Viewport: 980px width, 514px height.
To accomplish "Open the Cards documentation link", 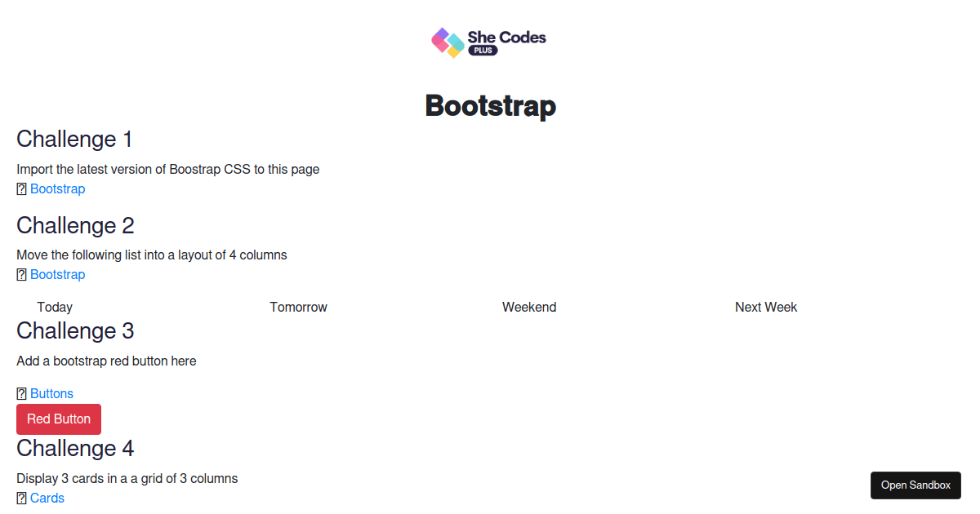I will click(47, 498).
